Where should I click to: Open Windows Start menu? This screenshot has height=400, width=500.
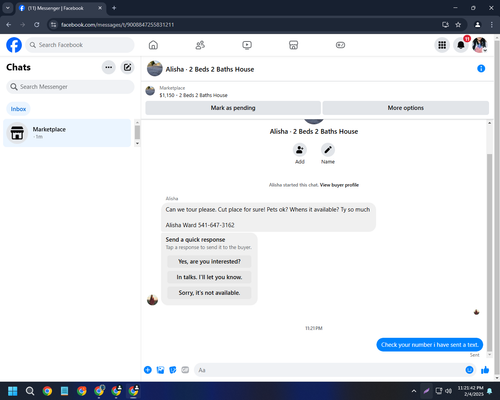13,391
